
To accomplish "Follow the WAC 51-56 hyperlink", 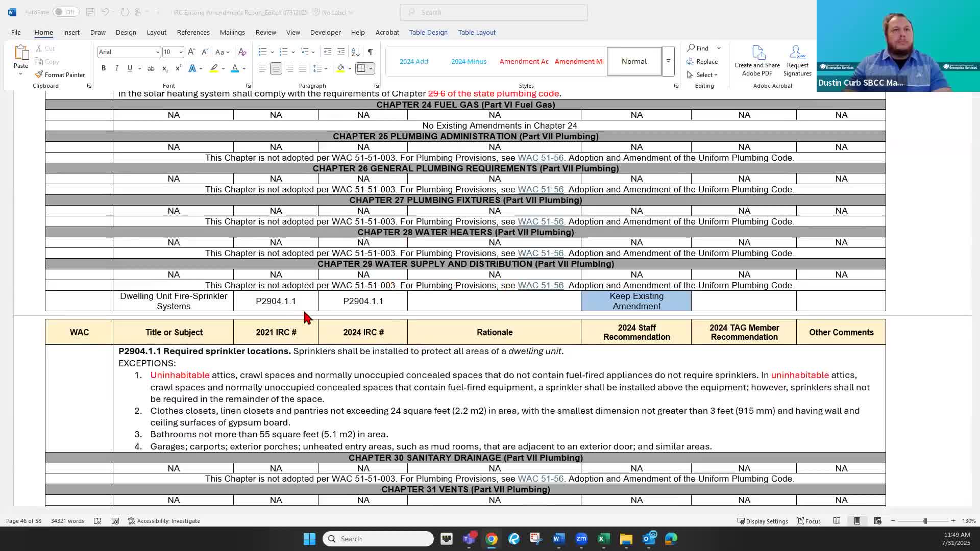I will click(541, 158).
